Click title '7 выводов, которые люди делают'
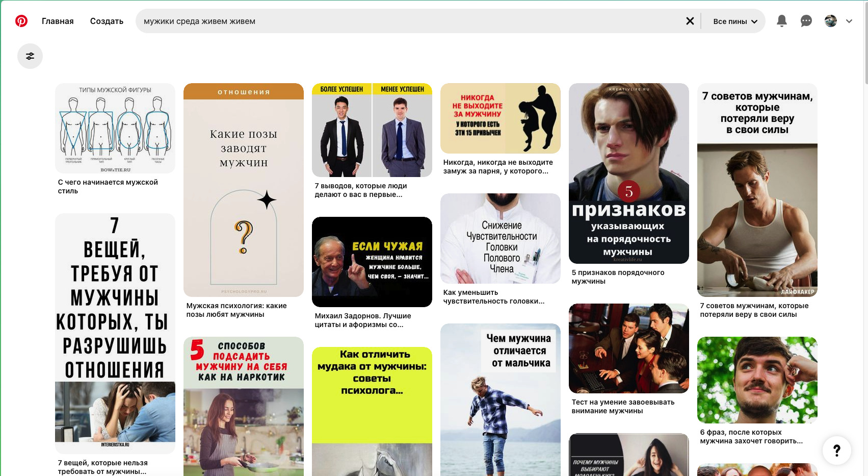868x476 pixels. point(361,190)
